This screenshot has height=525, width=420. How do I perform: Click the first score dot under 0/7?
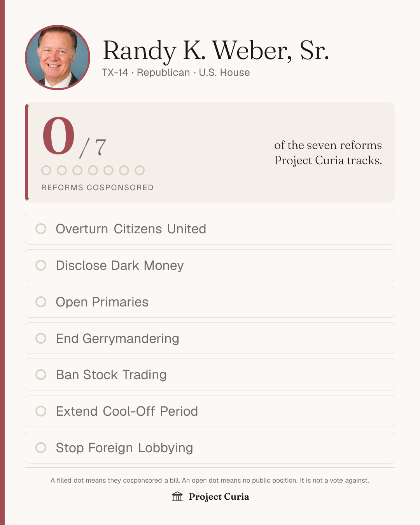[x=46, y=170]
